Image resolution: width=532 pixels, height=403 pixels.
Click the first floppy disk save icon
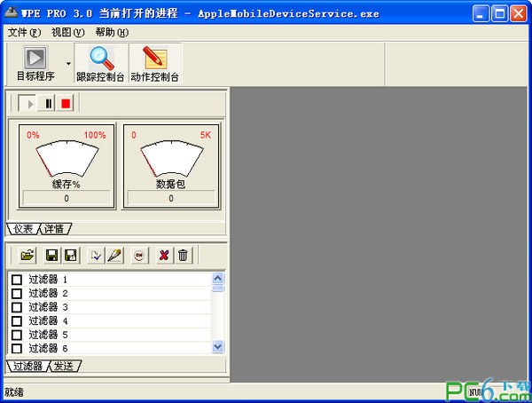51,256
